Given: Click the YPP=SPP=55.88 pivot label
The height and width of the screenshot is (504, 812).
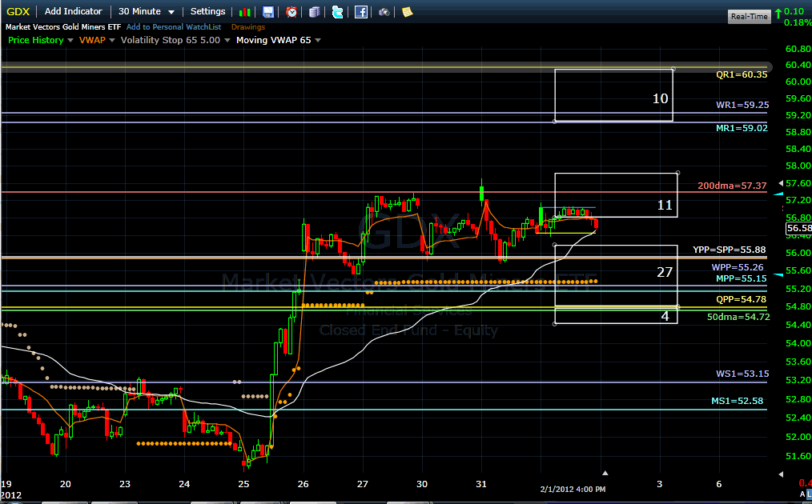Looking at the screenshot, I should tap(730, 250).
